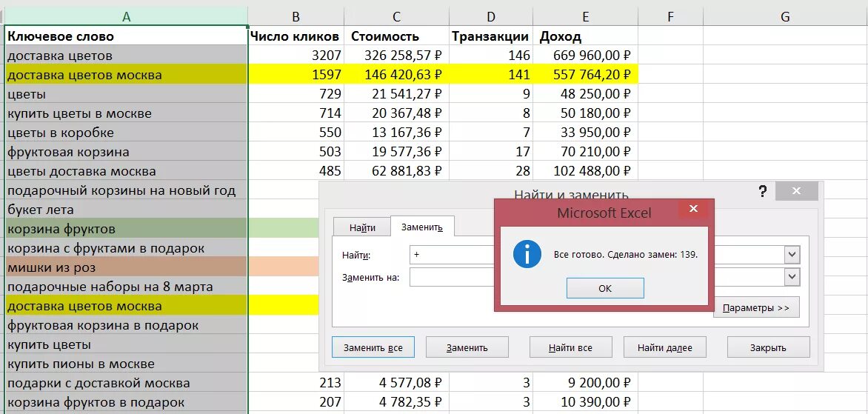This screenshot has height=414, width=868.
Task: Select column D header
Action: [x=490, y=16]
